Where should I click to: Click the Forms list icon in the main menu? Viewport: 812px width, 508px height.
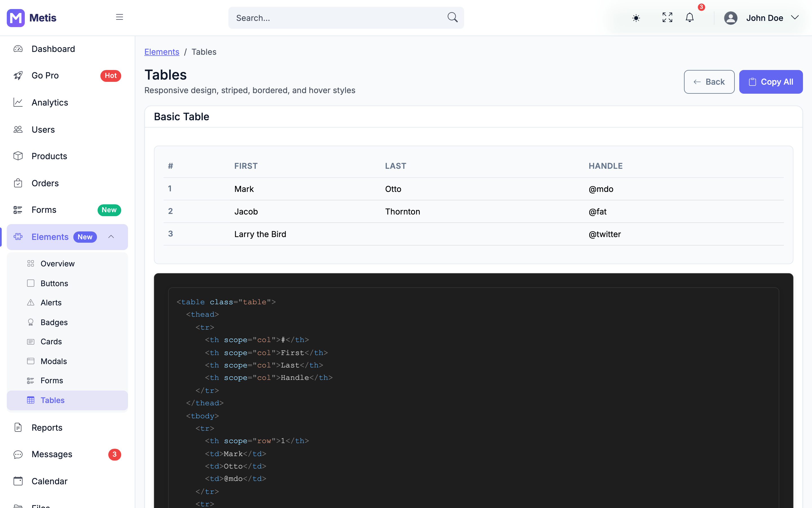[18, 210]
